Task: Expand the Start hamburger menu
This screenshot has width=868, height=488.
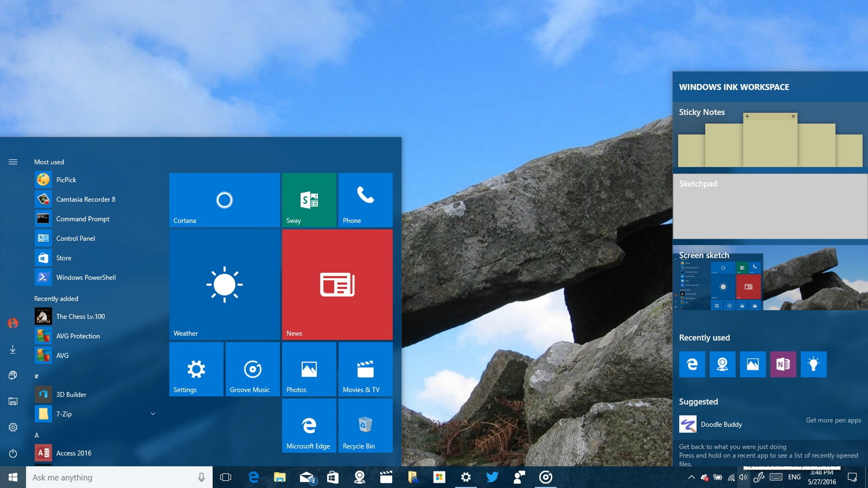Action: [x=13, y=162]
